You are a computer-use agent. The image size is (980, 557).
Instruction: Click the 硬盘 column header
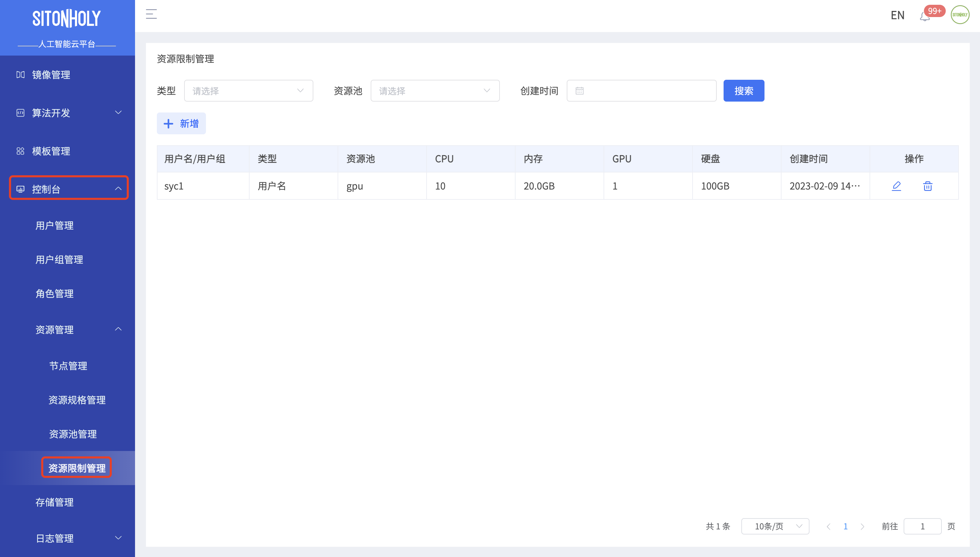click(737, 159)
